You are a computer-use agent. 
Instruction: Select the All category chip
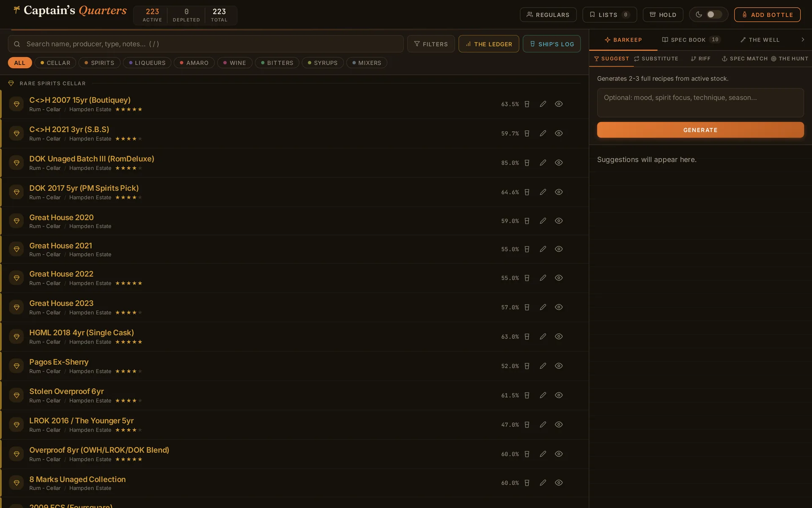[x=20, y=63]
